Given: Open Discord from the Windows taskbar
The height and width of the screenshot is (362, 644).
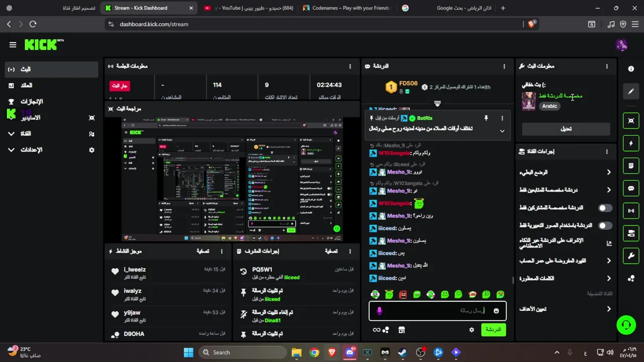Looking at the screenshot, I should coord(350,352).
